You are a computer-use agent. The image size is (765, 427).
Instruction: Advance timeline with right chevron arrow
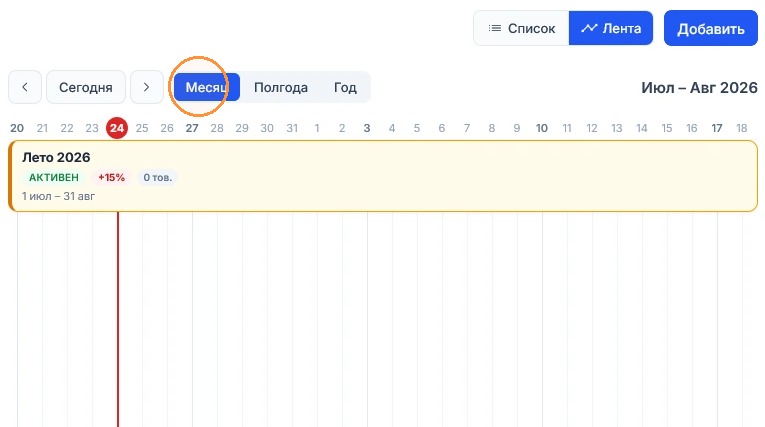coord(146,87)
